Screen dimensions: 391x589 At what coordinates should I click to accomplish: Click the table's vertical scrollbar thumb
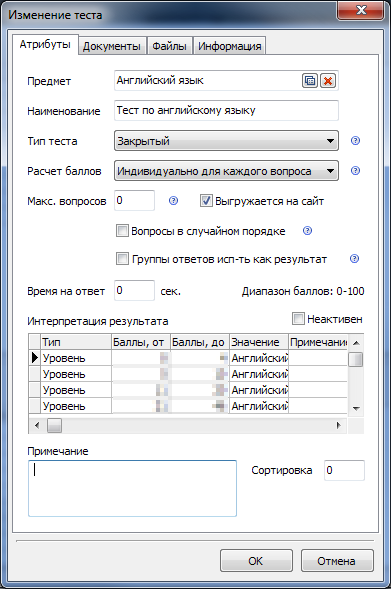tap(355, 359)
